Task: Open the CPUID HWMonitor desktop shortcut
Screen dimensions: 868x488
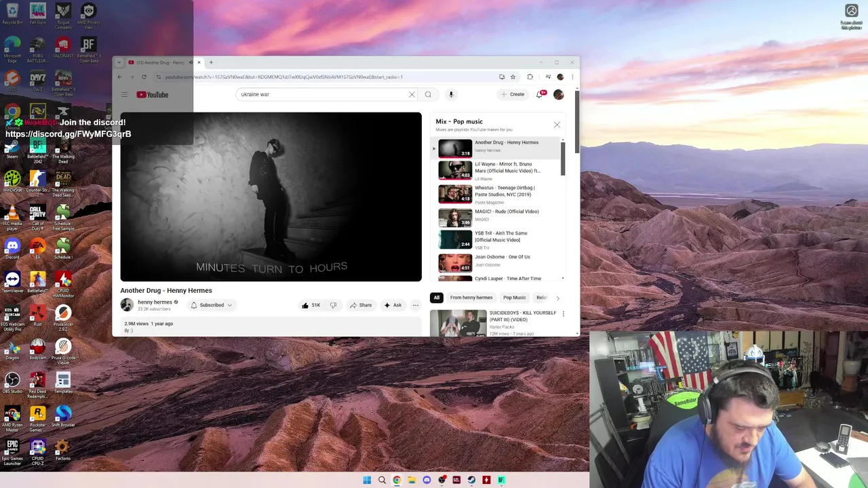Action: click(63, 285)
